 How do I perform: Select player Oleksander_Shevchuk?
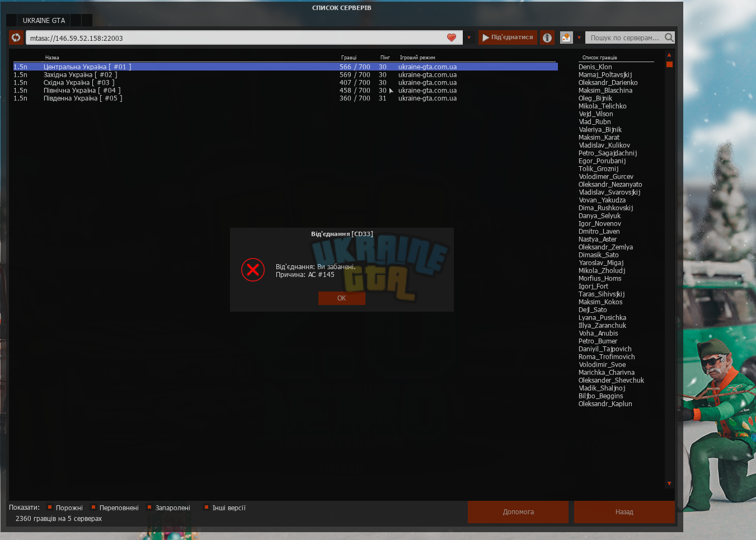[611, 380]
